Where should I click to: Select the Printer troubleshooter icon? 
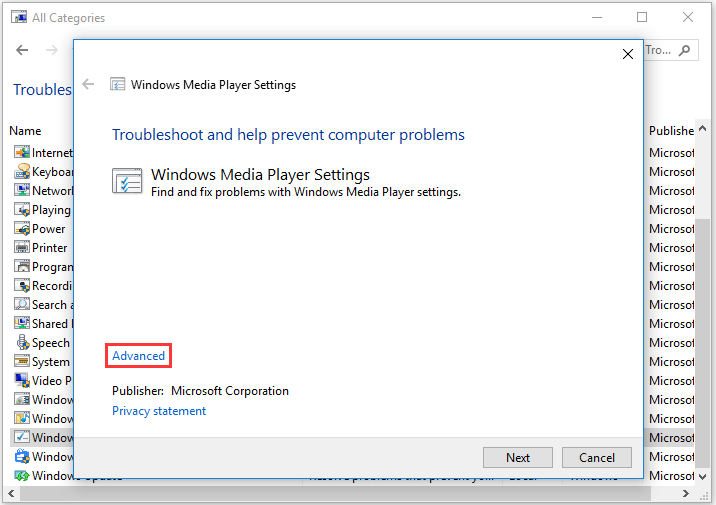click(21, 247)
